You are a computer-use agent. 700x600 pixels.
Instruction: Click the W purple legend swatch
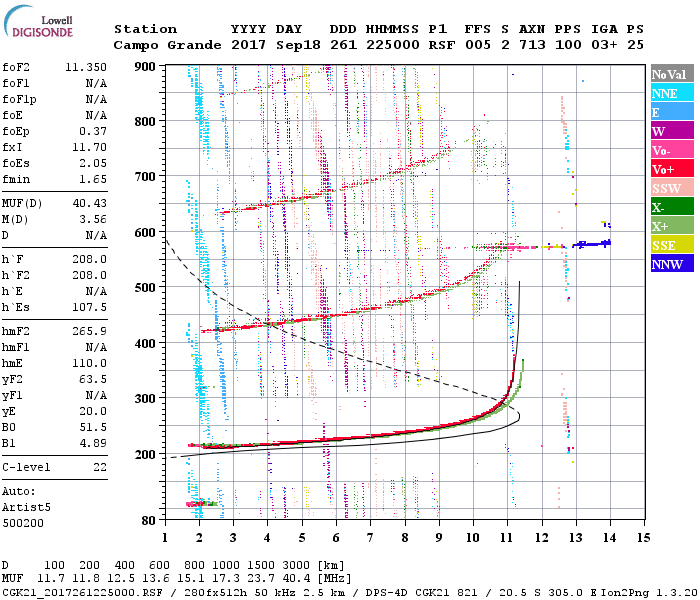tap(672, 131)
